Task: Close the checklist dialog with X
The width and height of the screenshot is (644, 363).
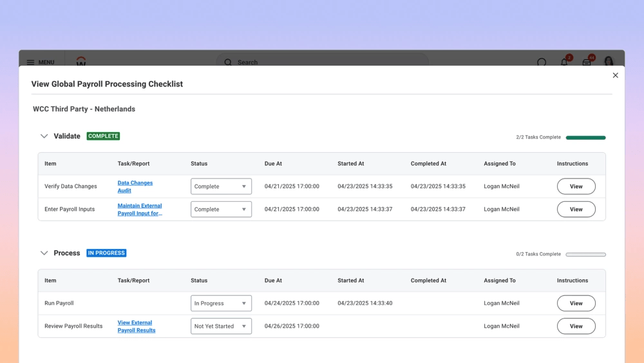Action: [x=615, y=75]
